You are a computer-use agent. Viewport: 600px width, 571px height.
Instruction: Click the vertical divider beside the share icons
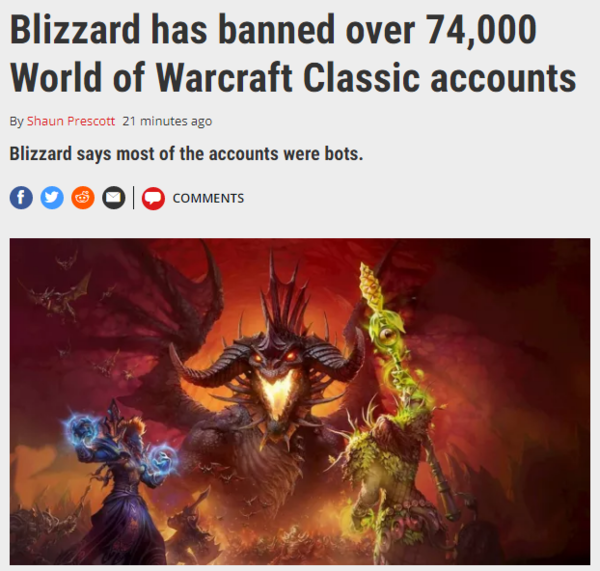(134, 198)
